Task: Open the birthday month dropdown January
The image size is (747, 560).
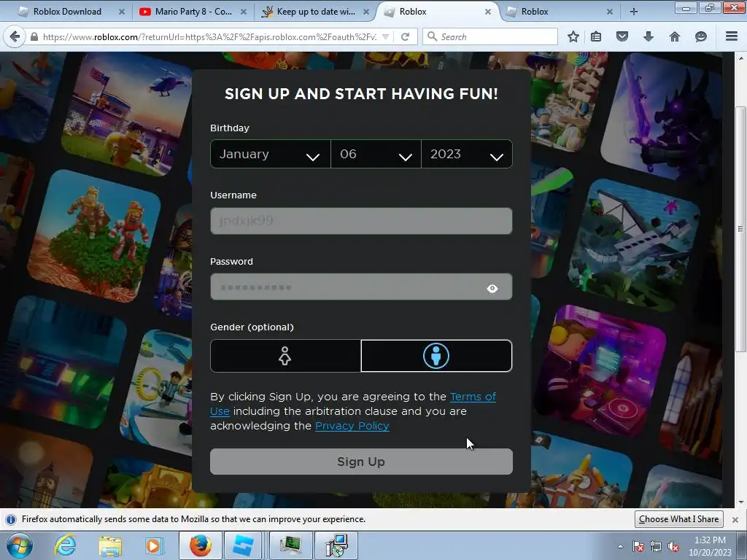Action: click(x=270, y=154)
